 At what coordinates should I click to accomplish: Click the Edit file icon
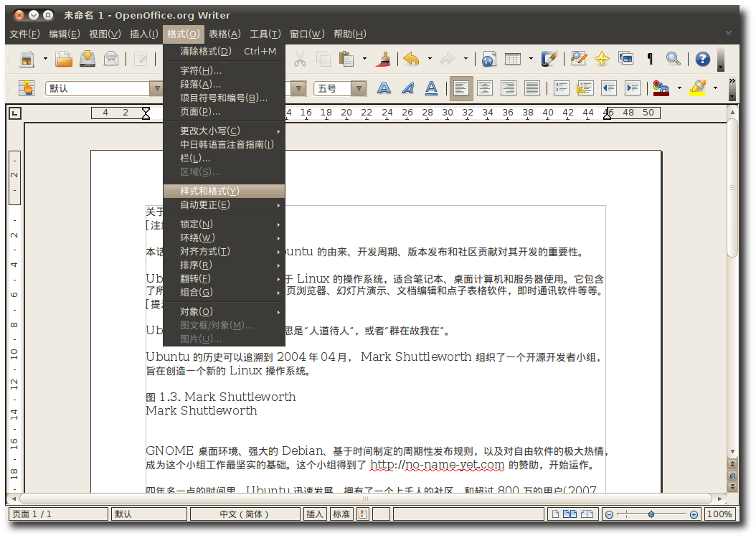141,59
